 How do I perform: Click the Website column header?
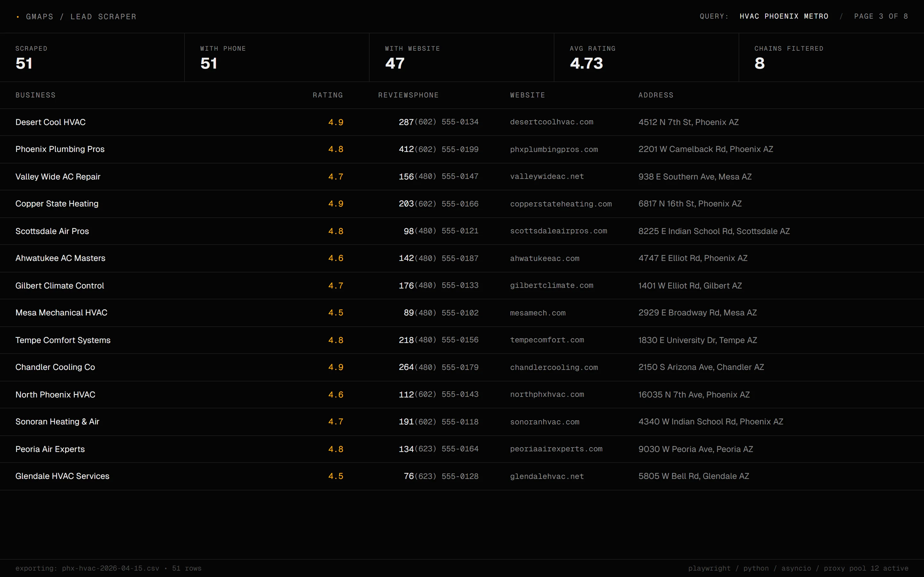coord(527,95)
